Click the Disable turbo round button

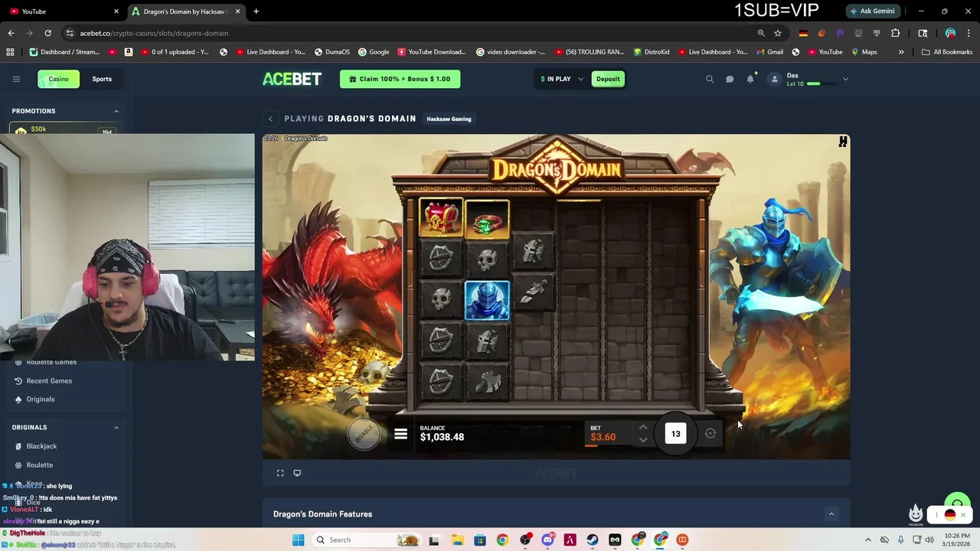[364, 434]
